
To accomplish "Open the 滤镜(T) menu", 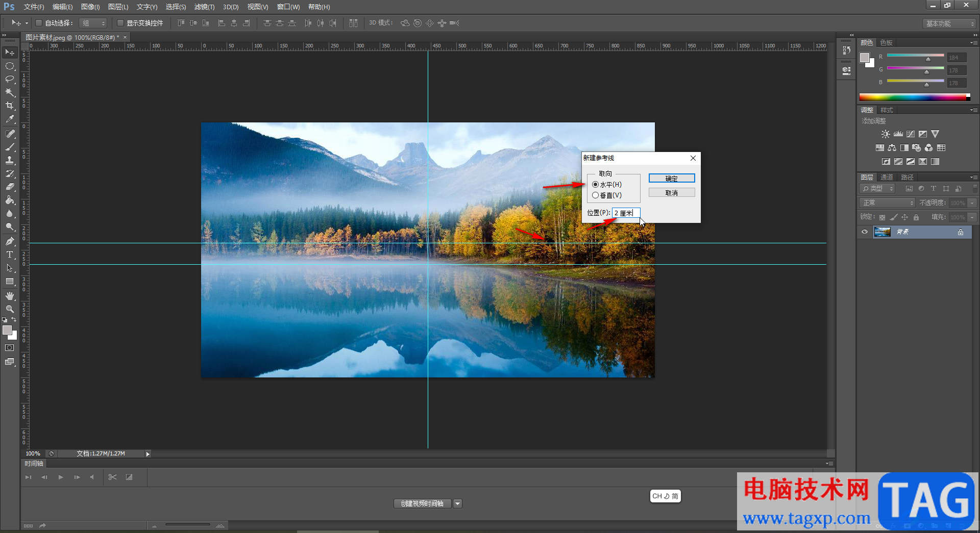I will coord(204,7).
